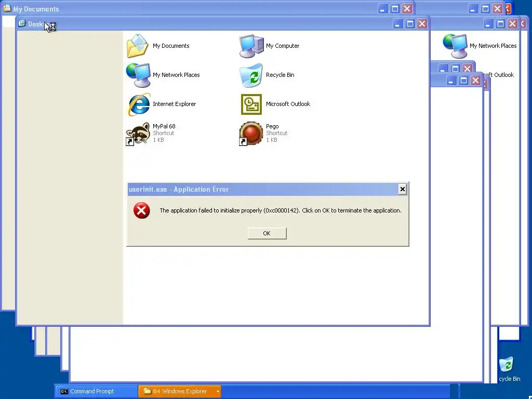Click OK in the userinit.exe error dialog

point(267,233)
